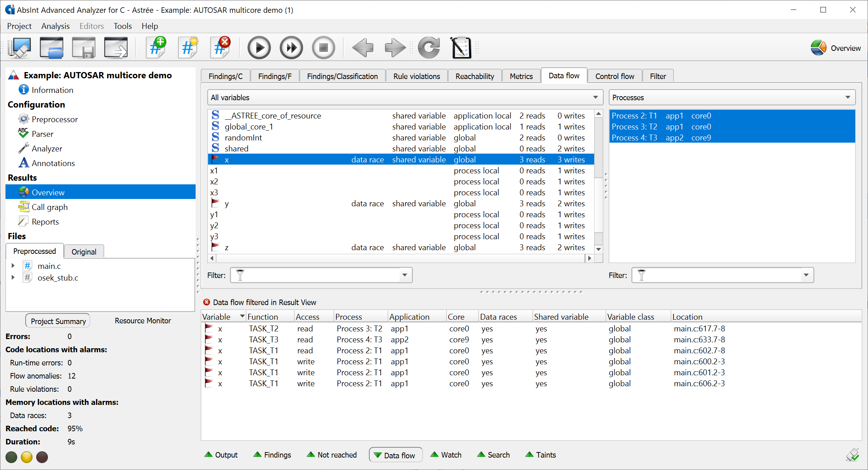Image resolution: width=868 pixels, height=470 pixels.
Task: Switch to the Reachability tab
Action: (475, 76)
